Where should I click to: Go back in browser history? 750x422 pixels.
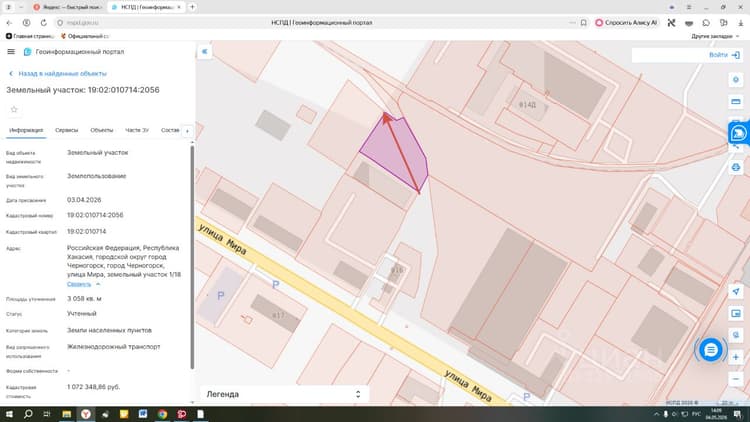(9, 22)
